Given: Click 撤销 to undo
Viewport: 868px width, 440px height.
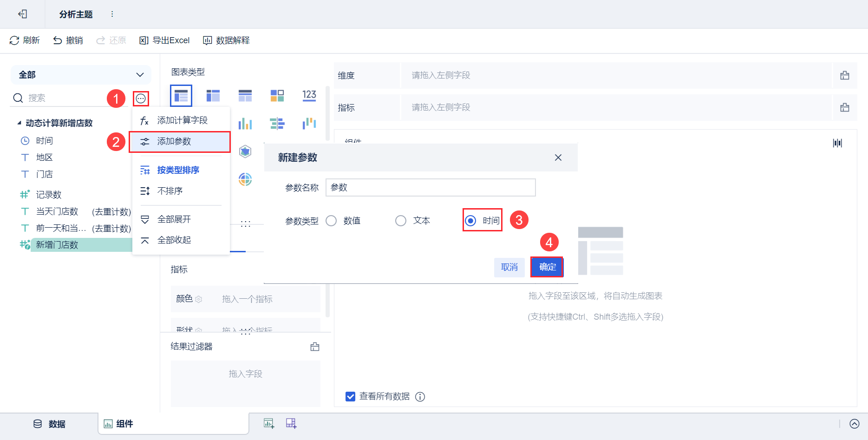Looking at the screenshot, I should pyautogui.click(x=68, y=40).
